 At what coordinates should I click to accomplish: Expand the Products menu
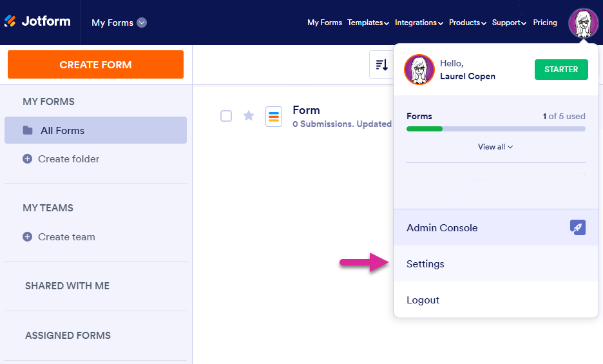(x=468, y=23)
